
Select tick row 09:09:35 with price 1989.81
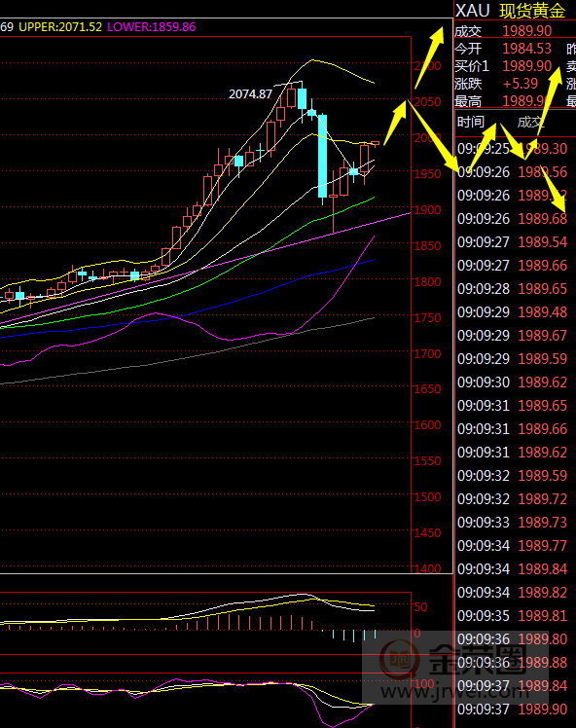point(513,616)
